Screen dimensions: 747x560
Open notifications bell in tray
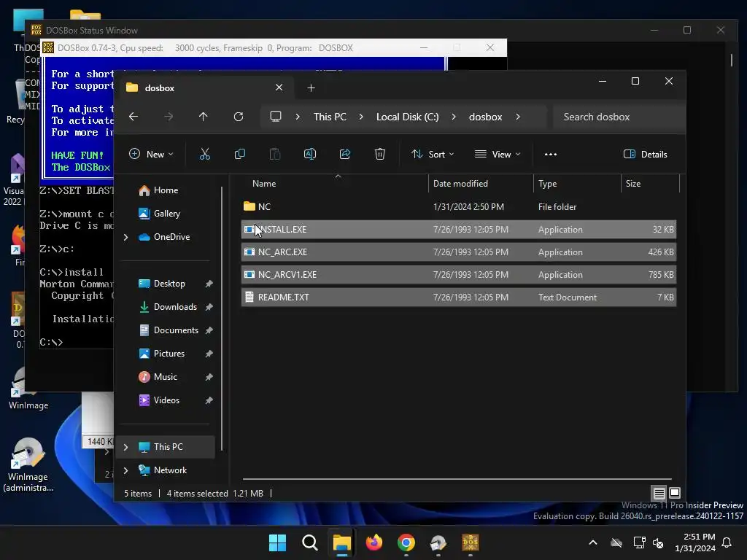tap(727, 542)
